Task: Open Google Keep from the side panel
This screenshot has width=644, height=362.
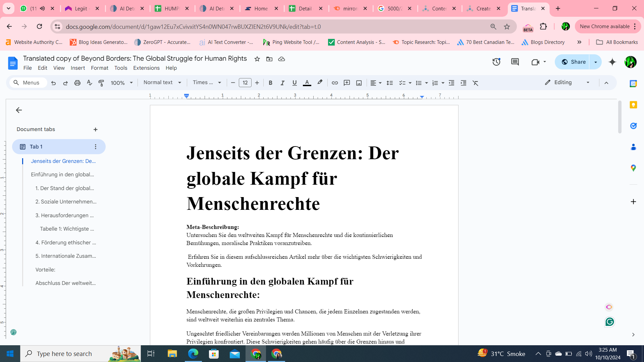Action: (634, 105)
